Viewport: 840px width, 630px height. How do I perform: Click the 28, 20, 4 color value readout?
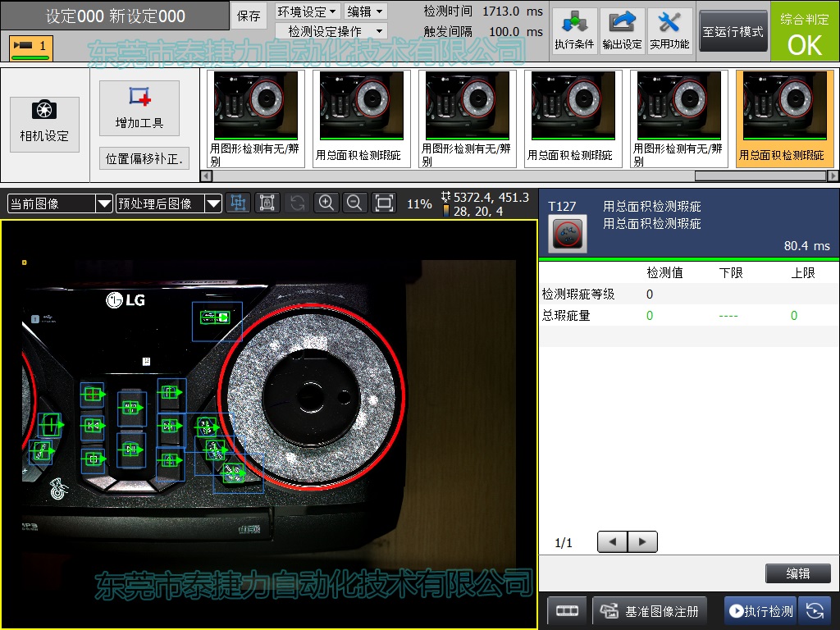coord(478,212)
